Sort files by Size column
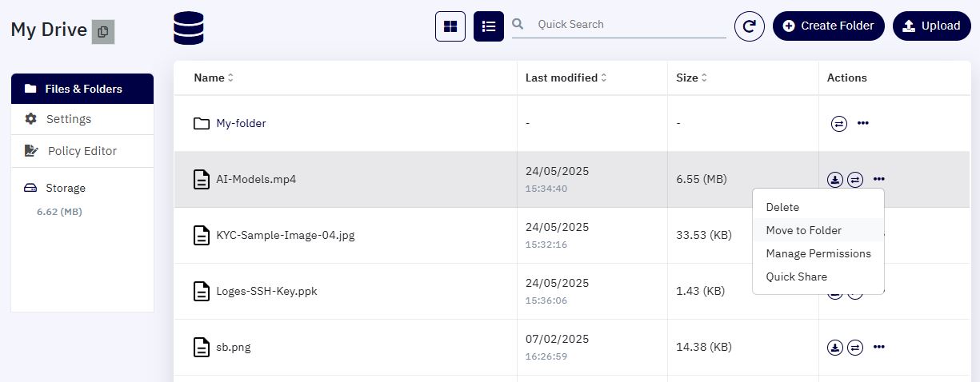This screenshot has height=382, width=980. click(691, 78)
